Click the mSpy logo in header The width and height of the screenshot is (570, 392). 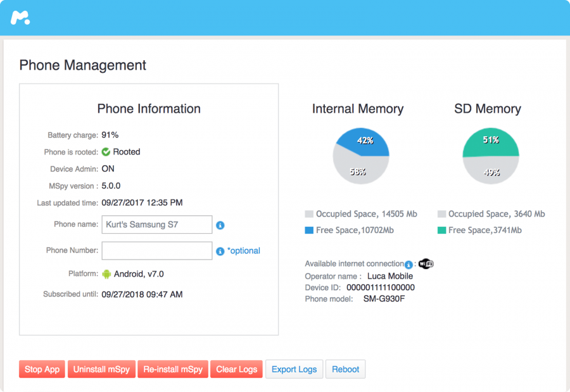click(20, 18)
